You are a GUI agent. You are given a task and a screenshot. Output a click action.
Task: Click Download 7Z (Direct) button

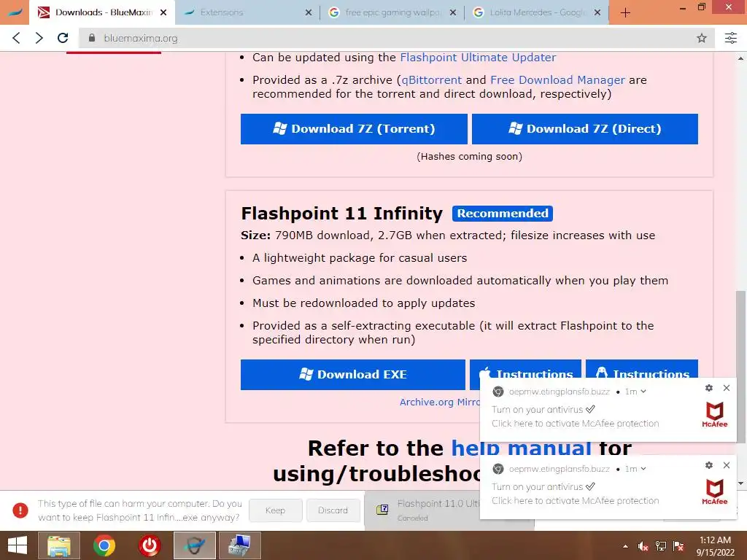coord(585,128)
